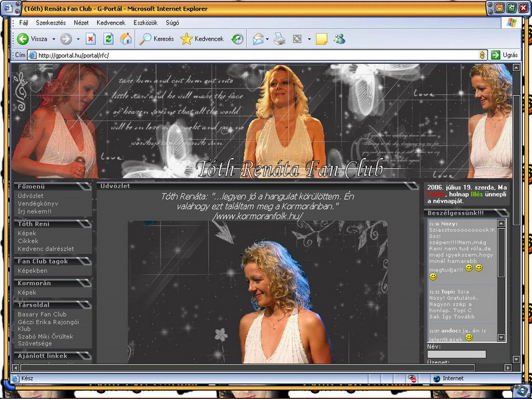Screen dimensions: 532x399
Task: Open the Mail envelope icon
Action: (257, 39)
